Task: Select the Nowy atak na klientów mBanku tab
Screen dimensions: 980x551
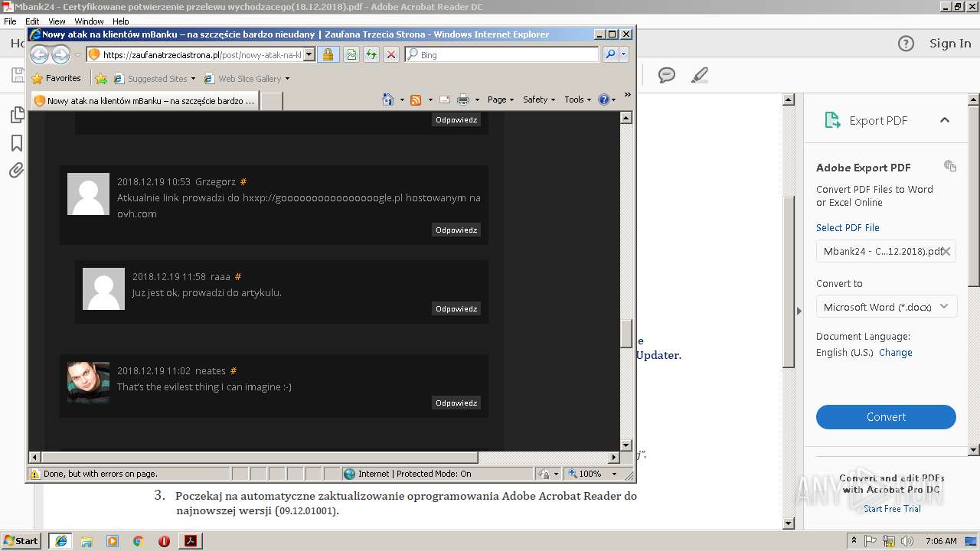Action: point(144,100)
